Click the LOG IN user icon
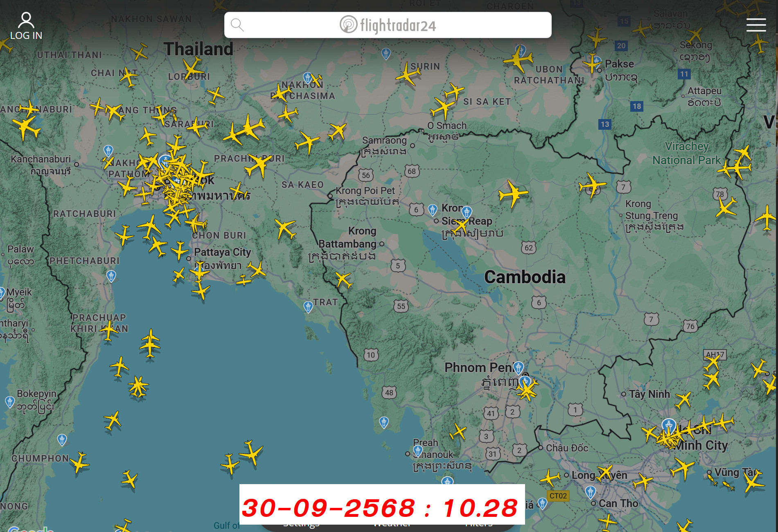Viewport: 778px width, 532px height. click(26, 20)
